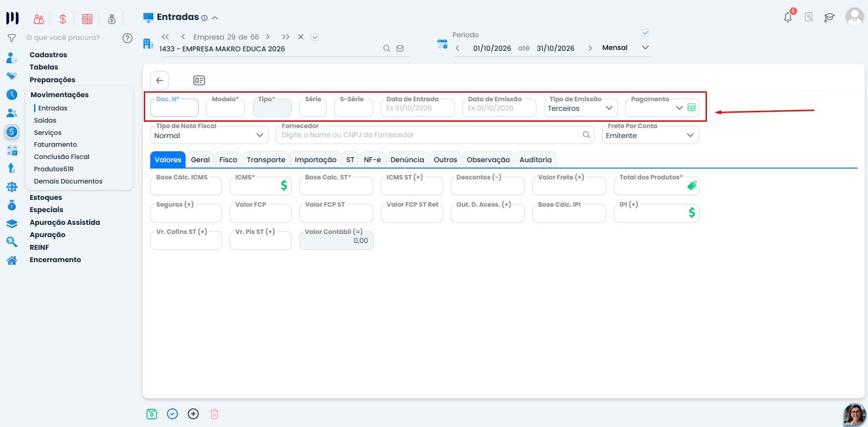Click the red dollar sign icon
Screen dimensions: 868x427
pyautogui.click(x=63, y=19)
